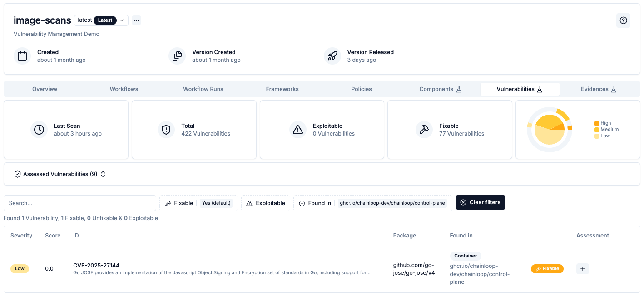644x297 pixels.
Task: Switch to the Policies tab
Action: (x=362, y=89)
